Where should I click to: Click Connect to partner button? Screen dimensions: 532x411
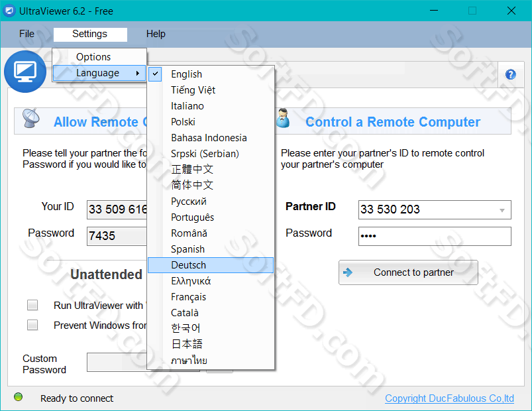408,272
